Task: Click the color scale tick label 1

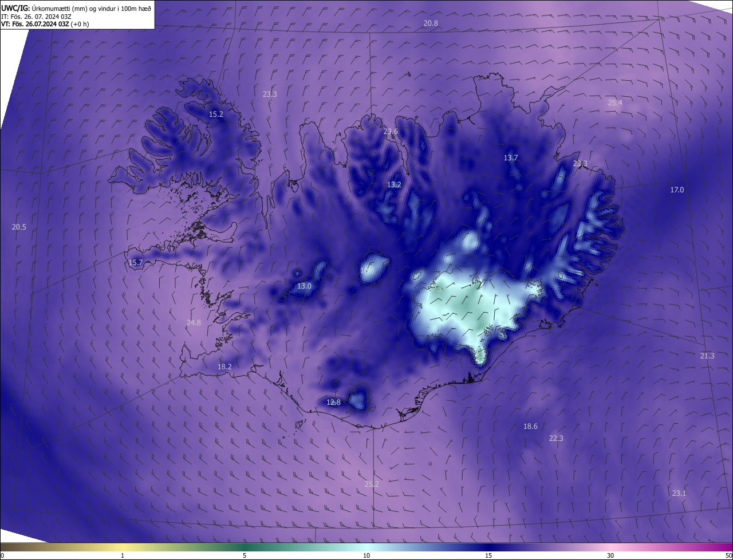Action: [x=123, y=555]
